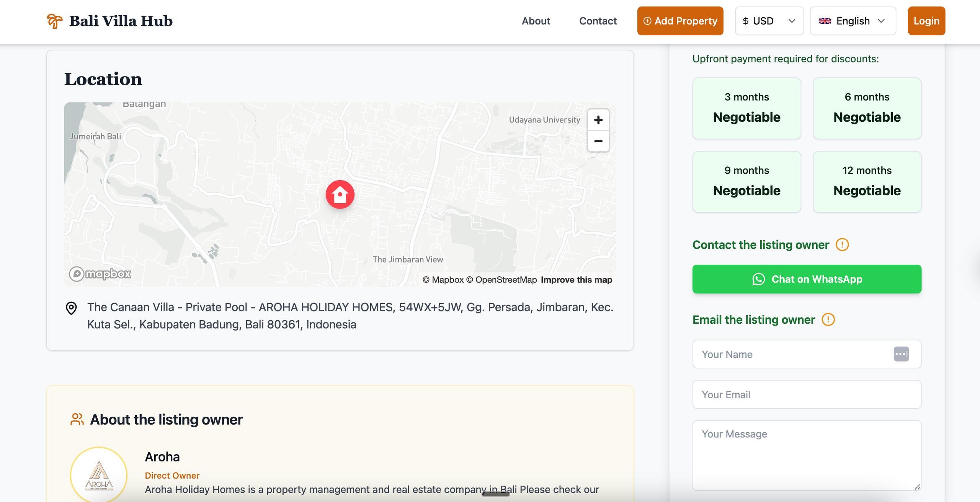980x502 pixels.
Task: Click the red house map marker
Action: point(340,194)
